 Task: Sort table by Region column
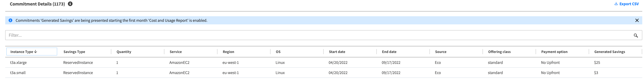click(228, 52)
